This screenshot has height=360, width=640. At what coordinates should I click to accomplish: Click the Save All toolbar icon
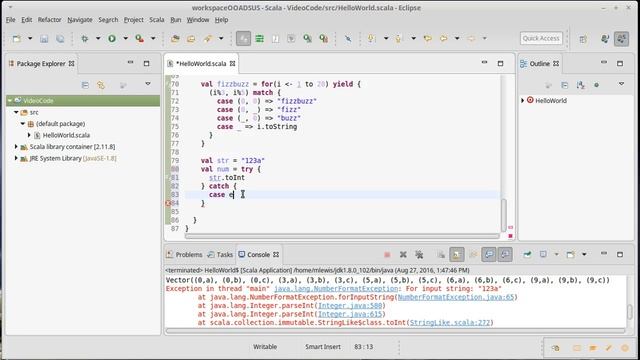tap(60, 39)
